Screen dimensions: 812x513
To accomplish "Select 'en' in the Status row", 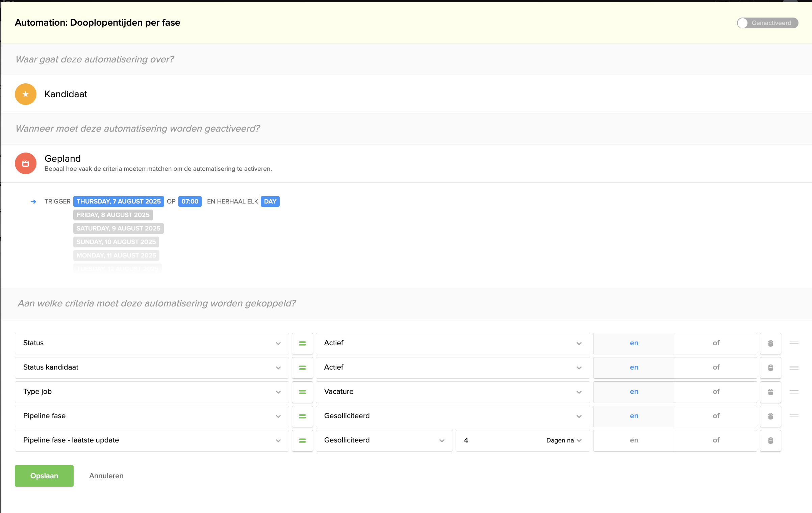I will tap(634, 343).
